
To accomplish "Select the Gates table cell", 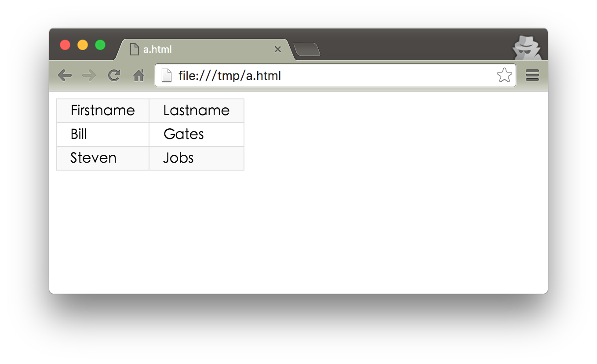I will 197,134.
